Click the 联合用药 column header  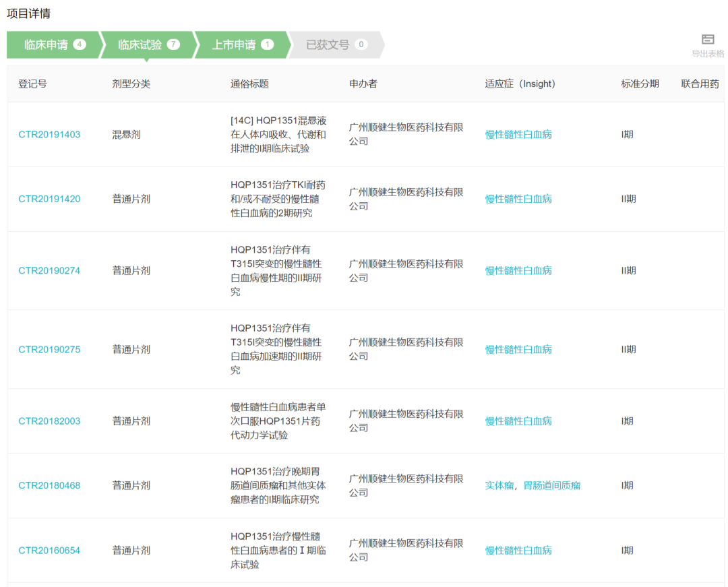[700, 84]
